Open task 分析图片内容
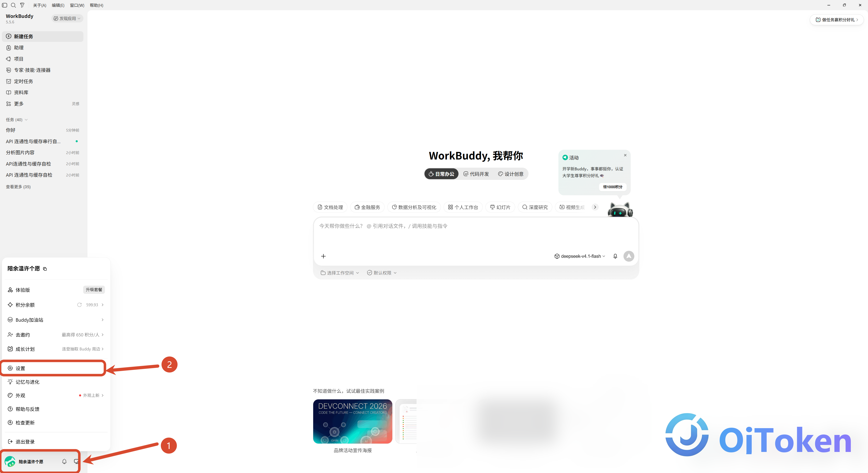 tap(42, 153)
